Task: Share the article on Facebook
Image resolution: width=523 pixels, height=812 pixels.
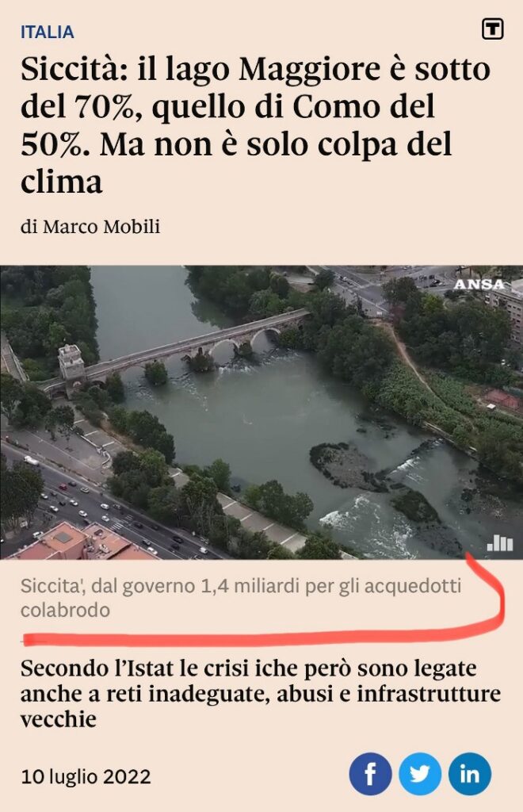Action: pyautogui.click(x=370, y=774)
